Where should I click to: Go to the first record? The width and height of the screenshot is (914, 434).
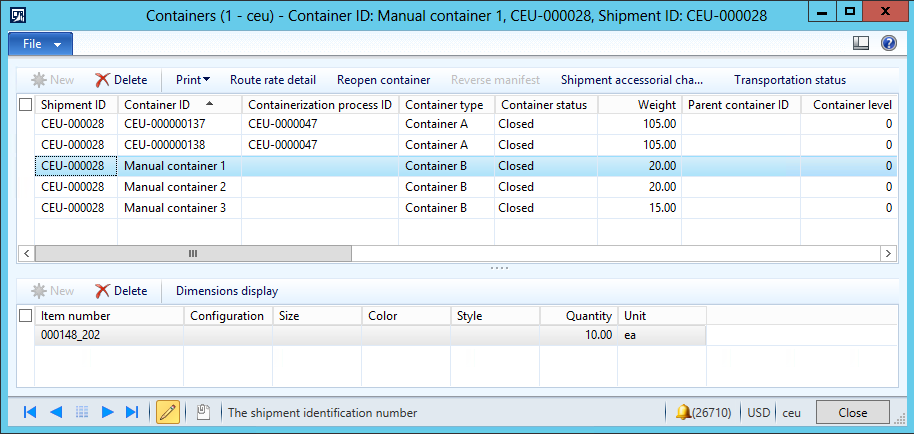30,412
